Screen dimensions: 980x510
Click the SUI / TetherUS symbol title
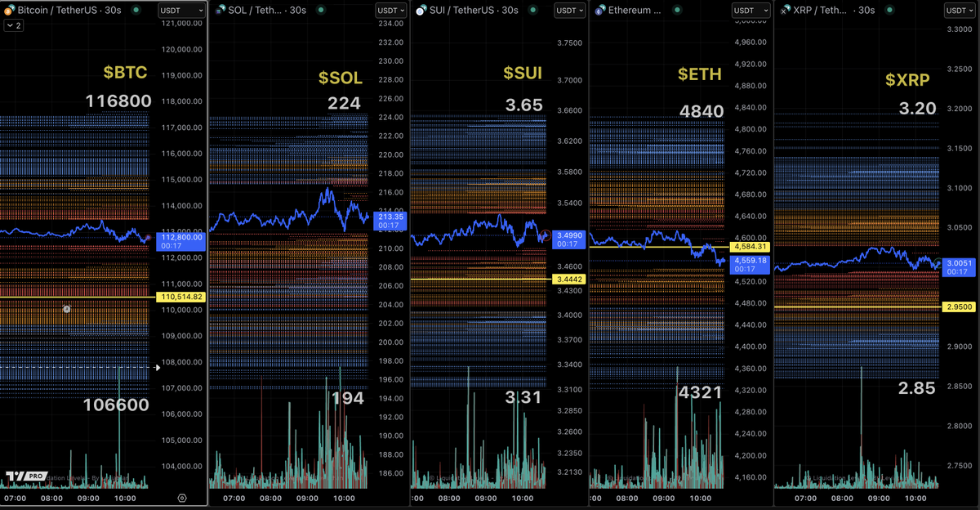tap(461, 11)
